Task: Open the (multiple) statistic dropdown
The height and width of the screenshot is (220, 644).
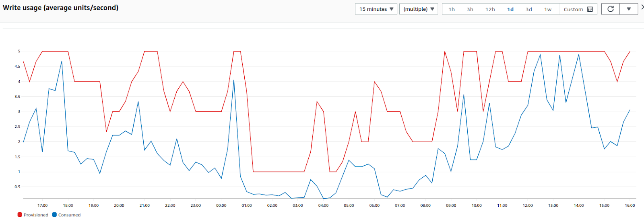Action: pos(419,9)
